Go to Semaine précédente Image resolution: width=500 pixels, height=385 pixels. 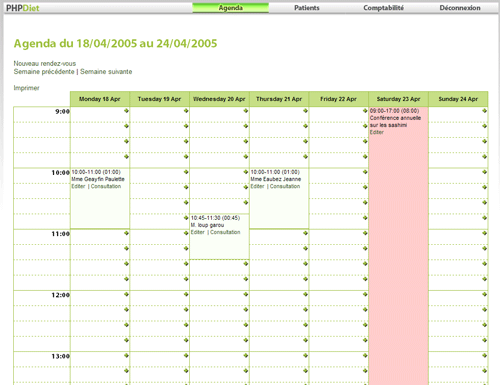44,72
